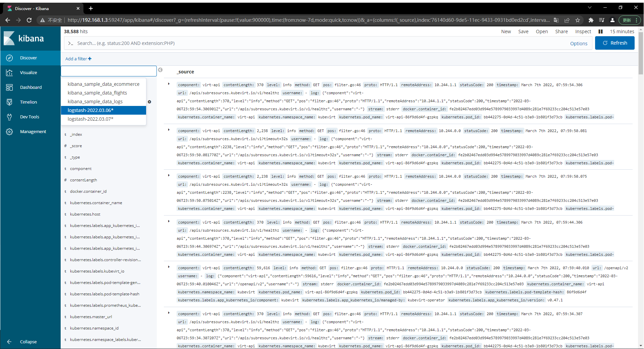Image resolution: width=644 pixels, height=349 pixels.
Task: Open the Dev Tools wrench icon
Action: click(9, 117)
